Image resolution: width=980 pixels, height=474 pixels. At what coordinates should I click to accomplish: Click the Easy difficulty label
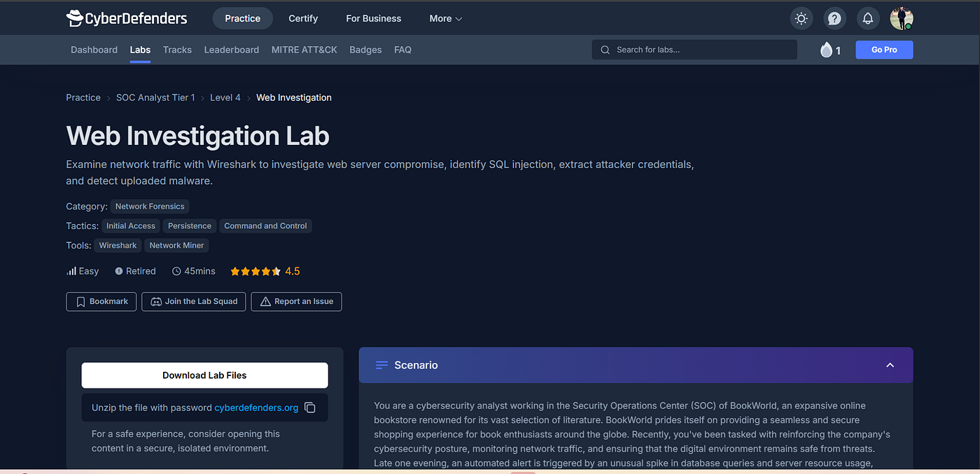click(x=83, y=271)
